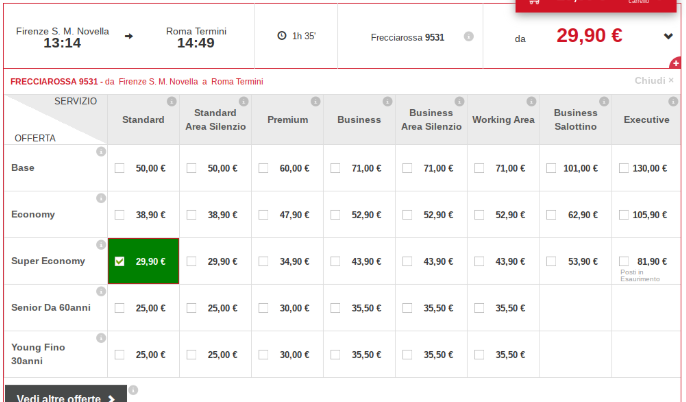Click the 29,90 € headline price
The image size is (686, 402).
[x=589, y=35]
